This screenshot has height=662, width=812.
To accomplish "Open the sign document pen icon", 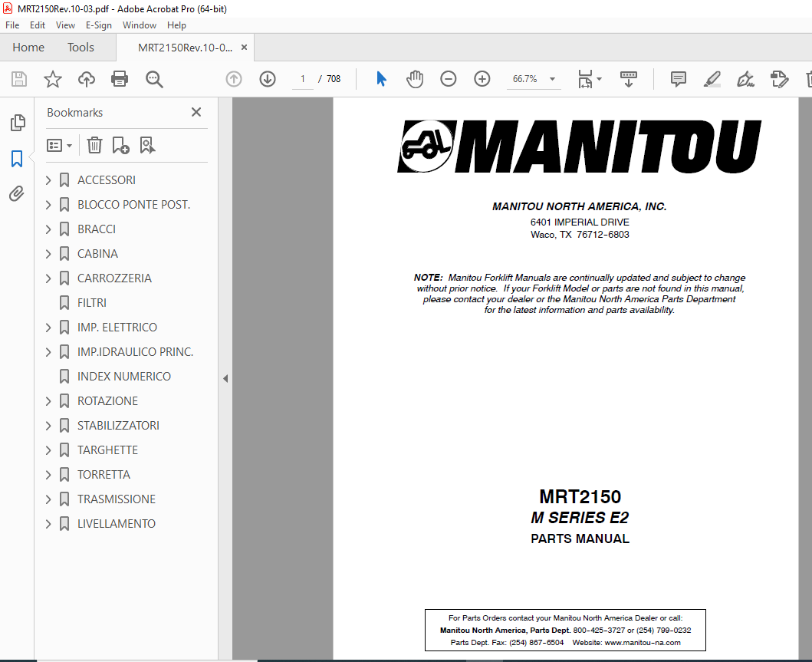I will tap(745, 79).
